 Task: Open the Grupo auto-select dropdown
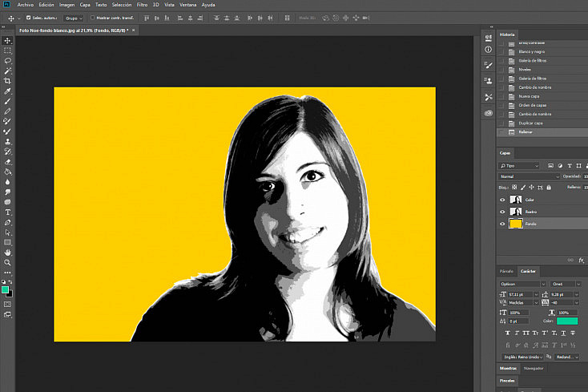tap(74, 18)
